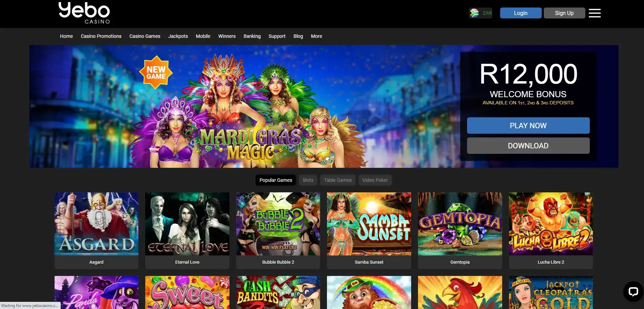
Task: Open the leprechaun rainbow game thumbnail
Action: 369,292
